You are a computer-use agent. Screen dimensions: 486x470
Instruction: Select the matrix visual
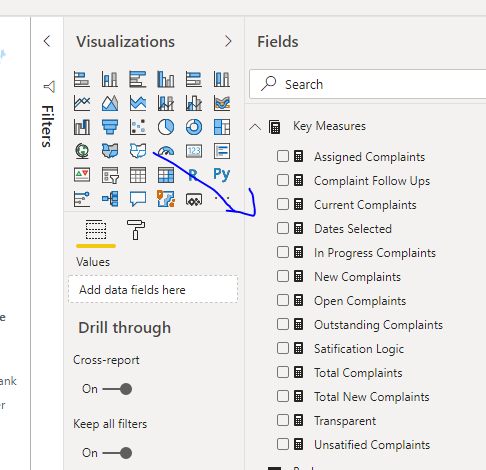(166, 175)
